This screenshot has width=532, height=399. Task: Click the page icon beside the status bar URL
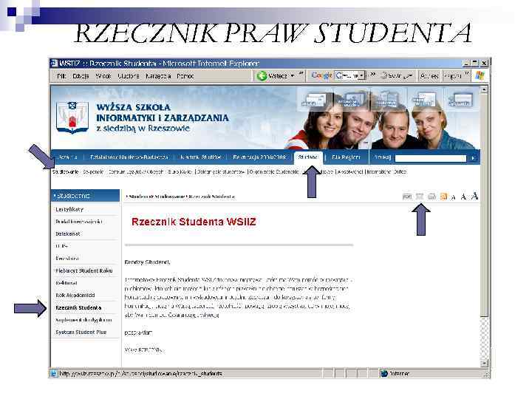(x=54, y=374)
